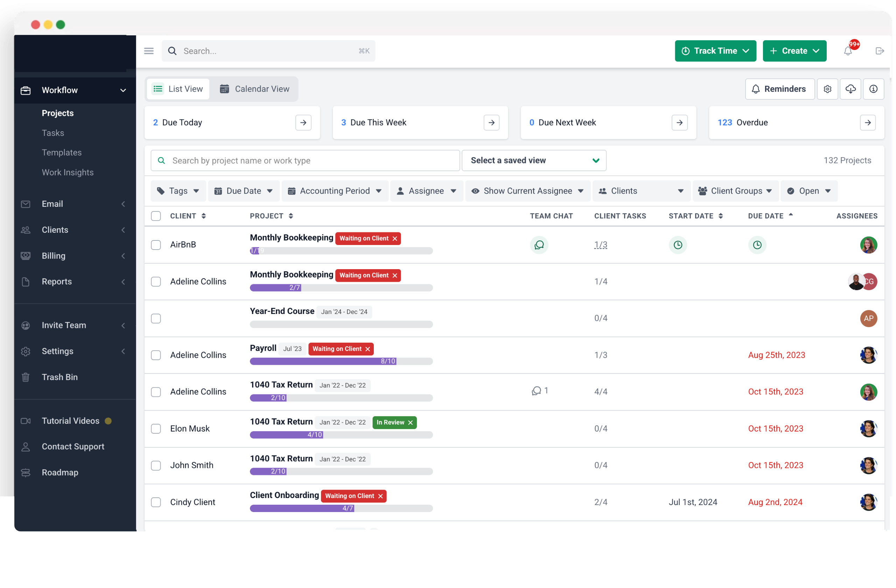This screenshot has width=896, height=588.
Task: Check the checkbox for Elon Musk's project row
Action: 156,429
